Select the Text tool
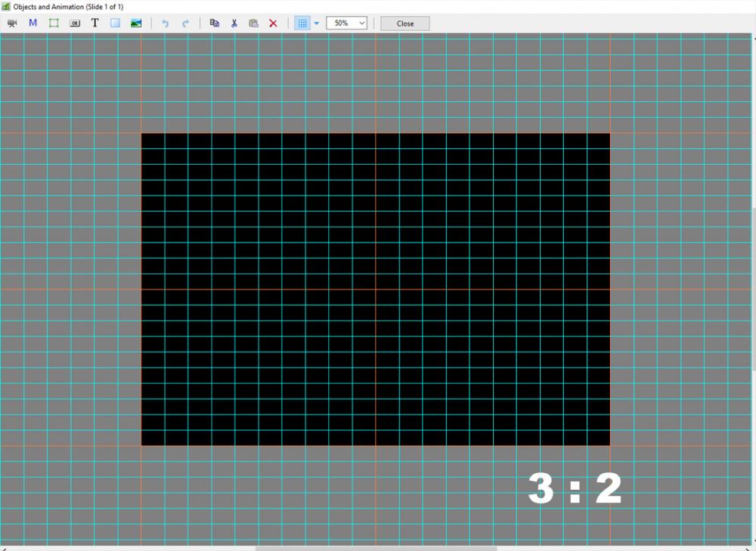 pos(94,23)
